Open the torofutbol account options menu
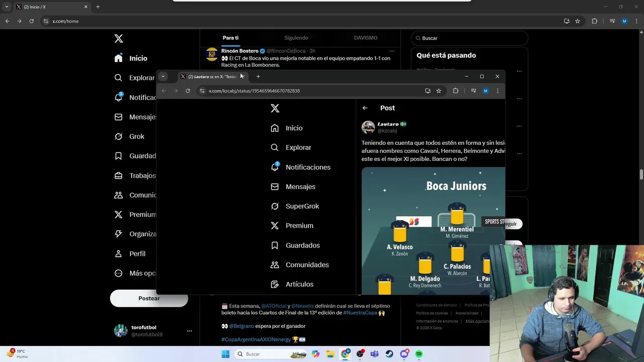Image resolution: width=644 pixels, height=362 pixels. click(189, 331)
